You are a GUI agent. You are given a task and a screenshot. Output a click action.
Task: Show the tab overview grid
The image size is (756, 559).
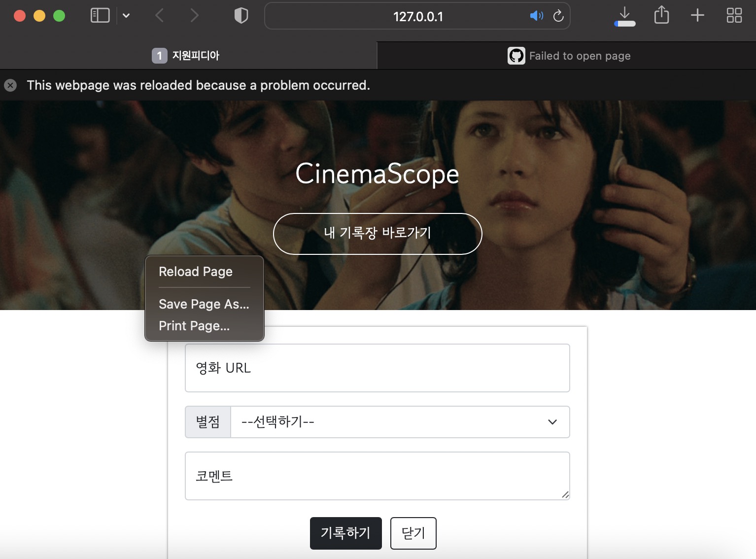pyautogui.click(x=734, y=15)
